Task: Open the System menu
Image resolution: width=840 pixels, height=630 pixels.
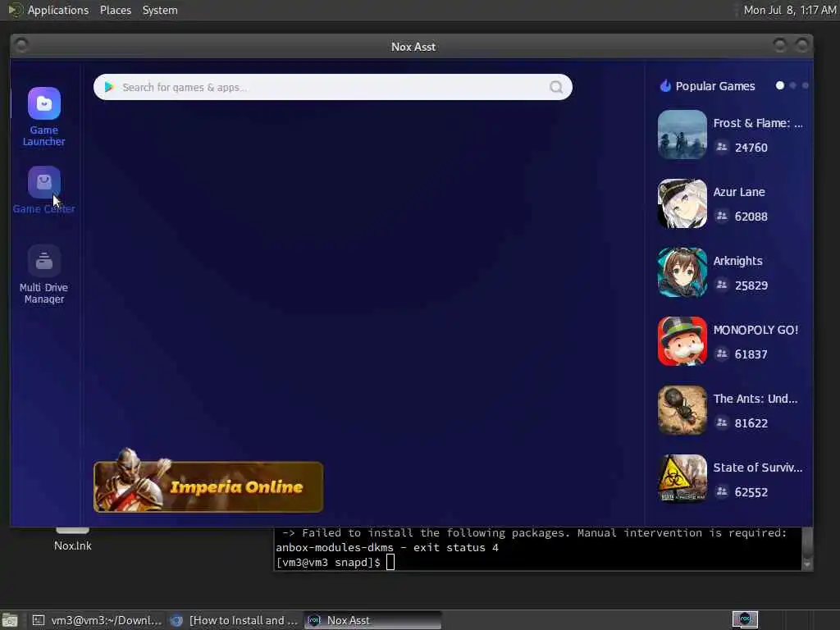Action: [160, 10]
